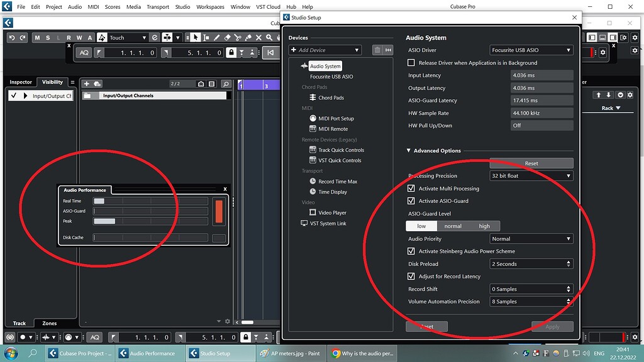
Task: Select the low ASIO-Guard Level setting
Action: click(x=421, y=226)
